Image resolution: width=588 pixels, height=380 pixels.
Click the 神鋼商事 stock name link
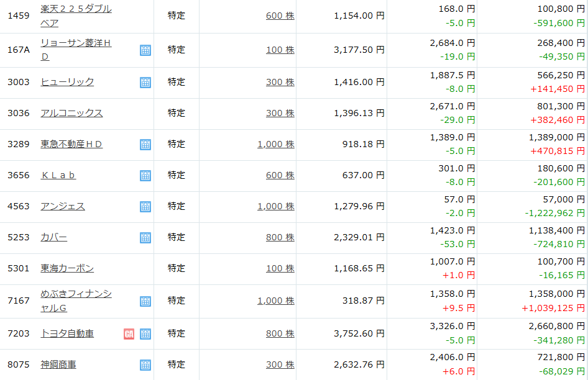point(58,364)
